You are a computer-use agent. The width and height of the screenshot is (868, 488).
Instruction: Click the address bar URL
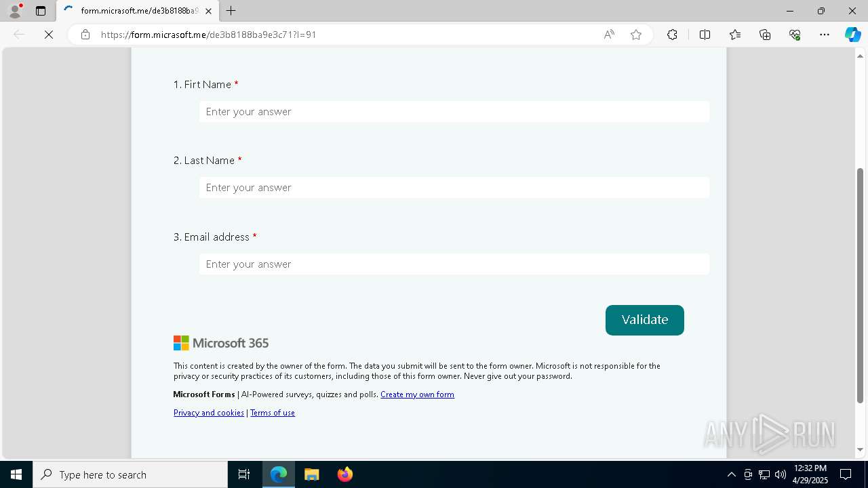coord(208,35)
